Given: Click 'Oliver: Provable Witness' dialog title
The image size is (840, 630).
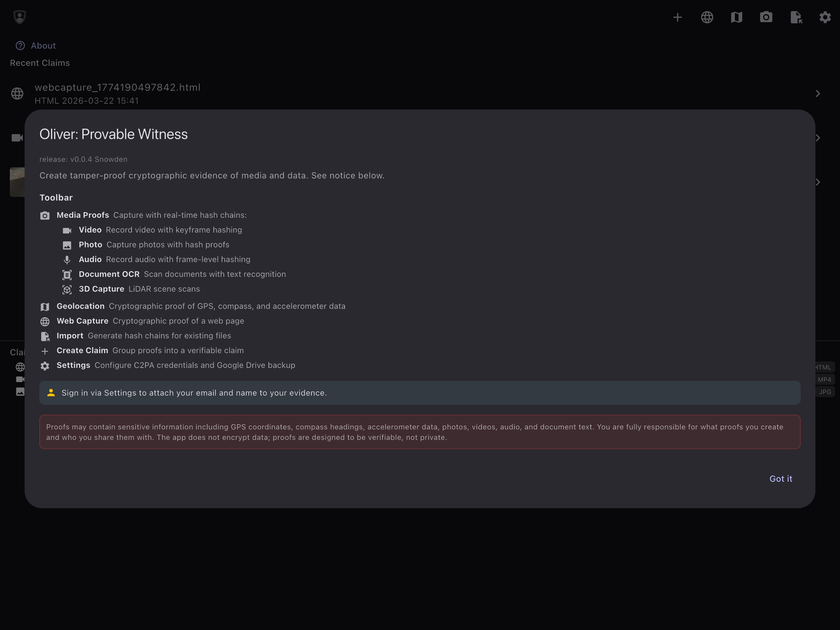Looking at the screenshot, I should coord(113,134).
